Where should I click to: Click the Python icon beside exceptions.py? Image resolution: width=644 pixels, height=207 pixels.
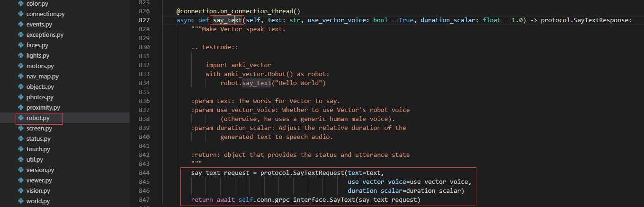(21, 34)
